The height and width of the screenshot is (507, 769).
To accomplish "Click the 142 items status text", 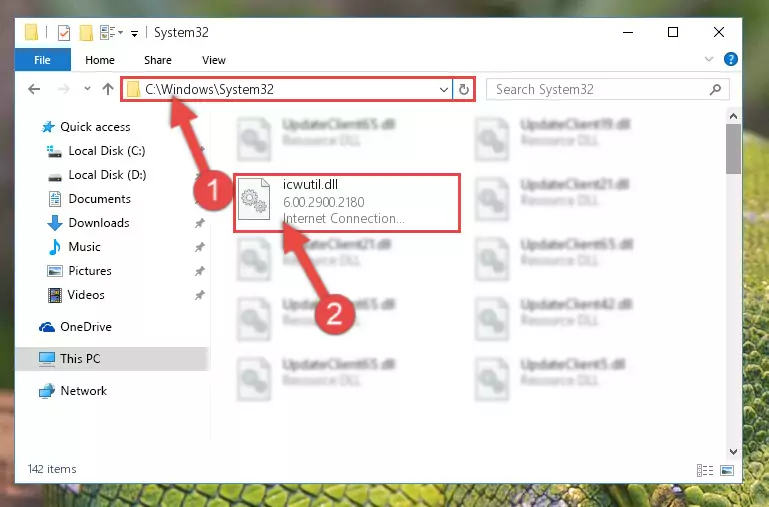I will point(52,469).
